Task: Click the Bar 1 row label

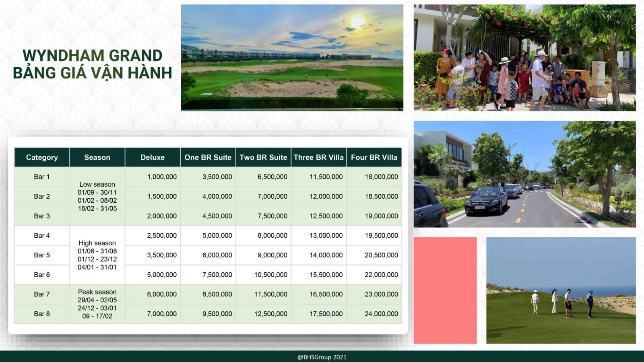Action: coord(42,177)
